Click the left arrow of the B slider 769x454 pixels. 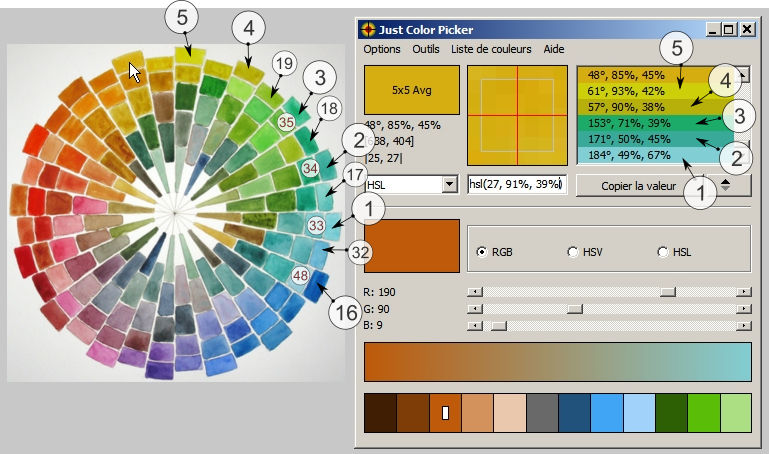[475, 326]
